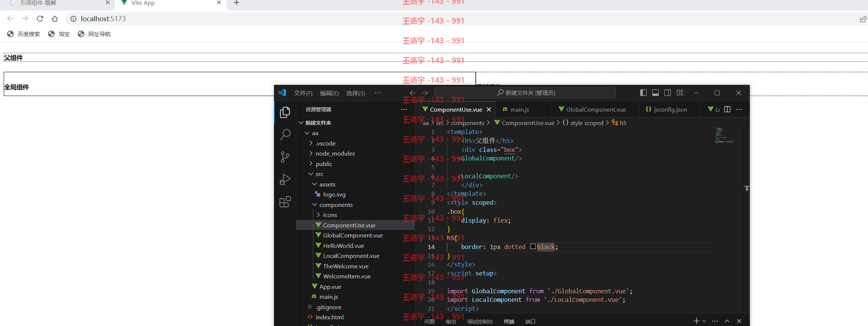Expand the node_modules folder
Viewport: 868px width, 326px height.
click(311, 153)
